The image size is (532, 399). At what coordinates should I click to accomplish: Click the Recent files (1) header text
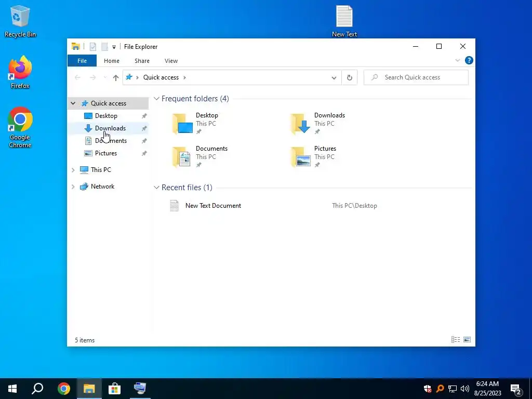point(187,187)
